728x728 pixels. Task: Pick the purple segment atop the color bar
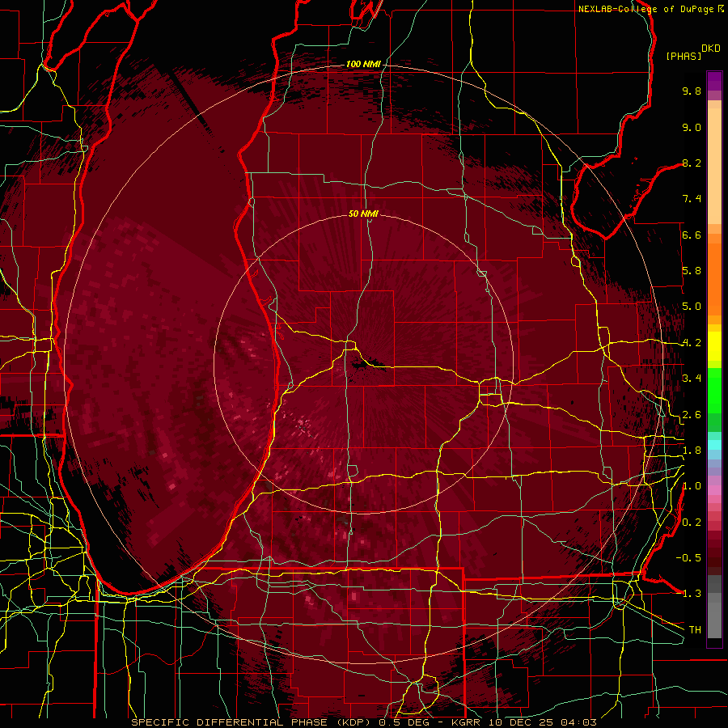[x=714, y=81]
